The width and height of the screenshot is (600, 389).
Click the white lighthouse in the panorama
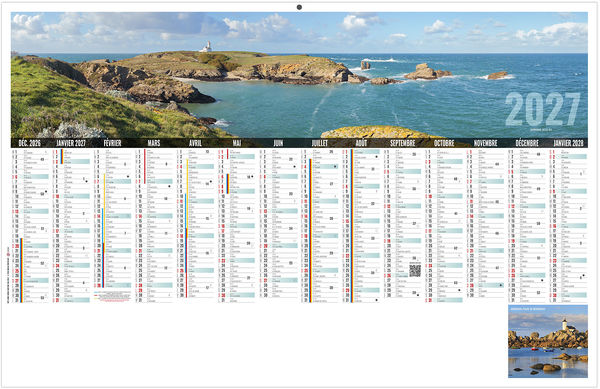point(207,47)
